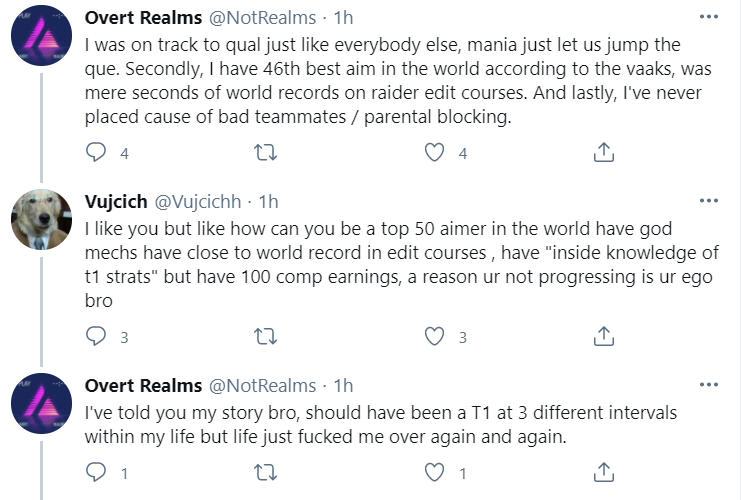Share the last Overt Realms tweet
741x500 pixels.
click(604, 471)
